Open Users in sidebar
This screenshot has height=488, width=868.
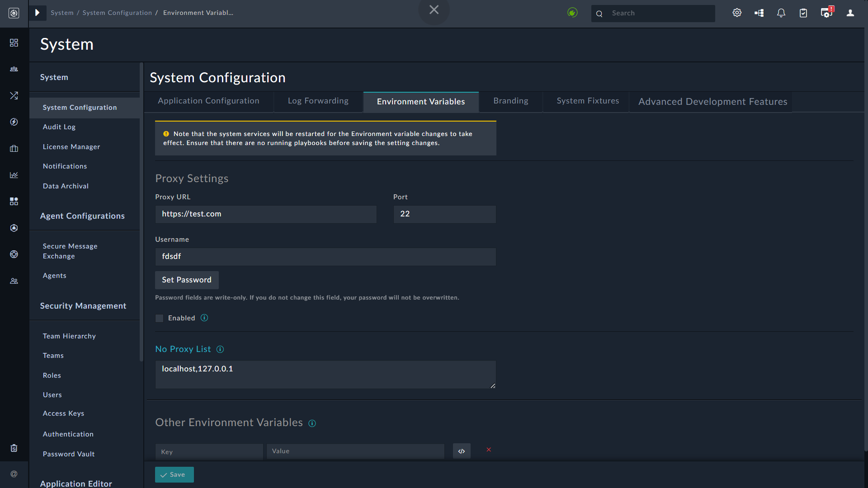(52, 395)
